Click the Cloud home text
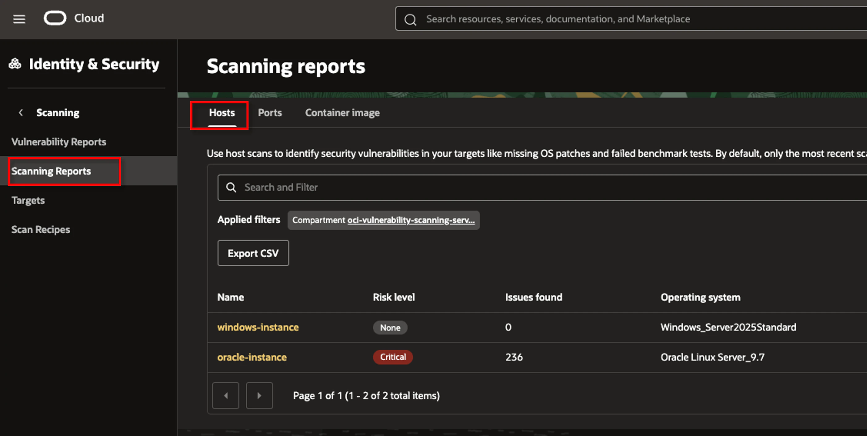868x436 pixels. tap(89, 18)
